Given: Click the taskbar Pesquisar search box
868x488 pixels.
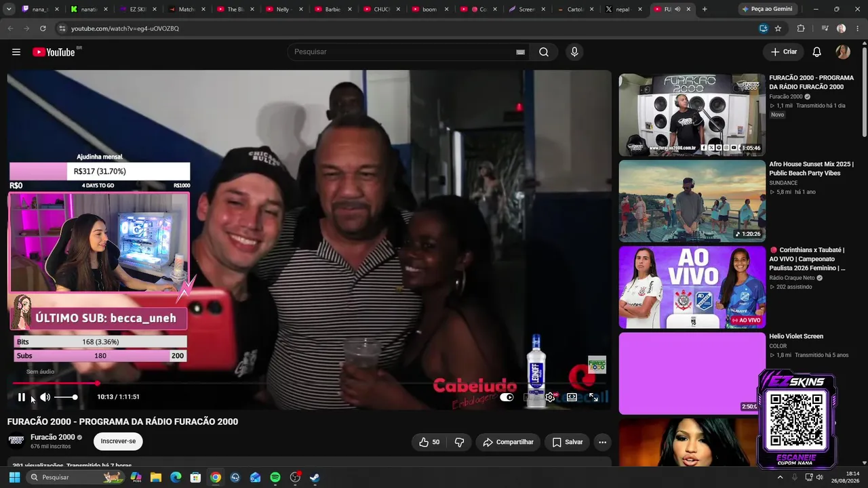Looking at the screenshot, I should click(x=75, y=477).
